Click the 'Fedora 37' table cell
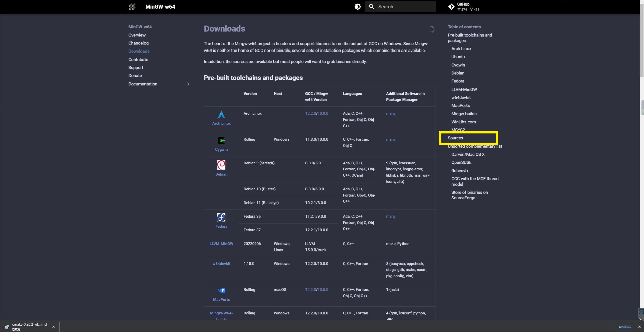Screen dimensions: 644x332 pos(252,230)
